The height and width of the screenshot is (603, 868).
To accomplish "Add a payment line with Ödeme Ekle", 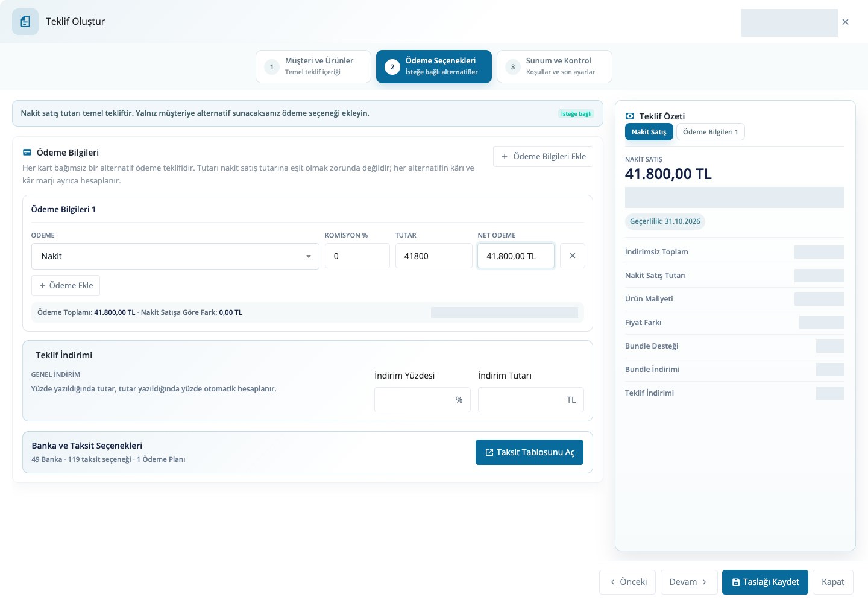I will click(x=66, y=285).
